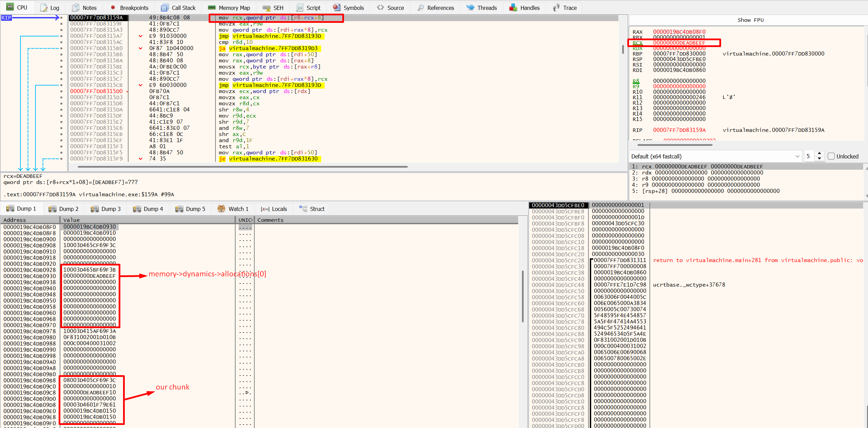Switch to the Dump 3 tab
Viewport: 868px width, 428px height.
pyautogui.click(x=106, y=209)
